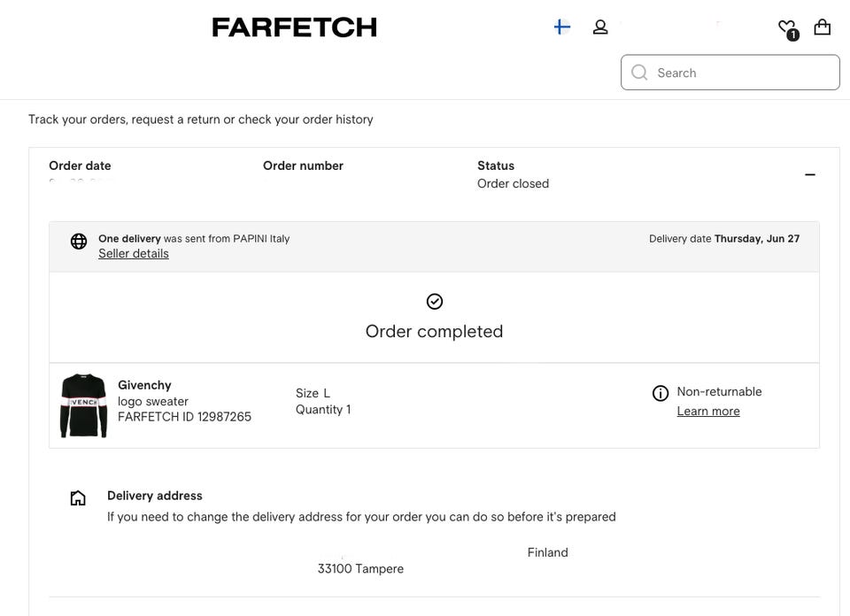Click the delivery address house icon
This screenshot has height=616, width=850.
coord(78,498)
